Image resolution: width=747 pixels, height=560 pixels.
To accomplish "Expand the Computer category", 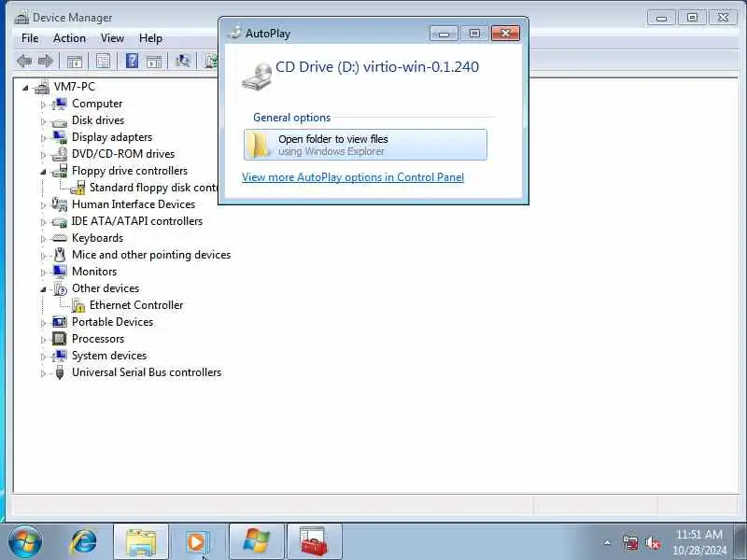I will 43,105.
